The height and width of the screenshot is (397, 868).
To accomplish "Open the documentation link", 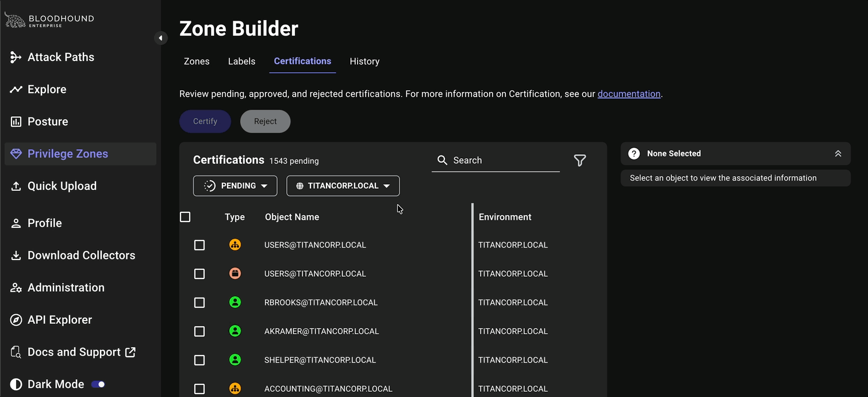I will click(629, 94).
